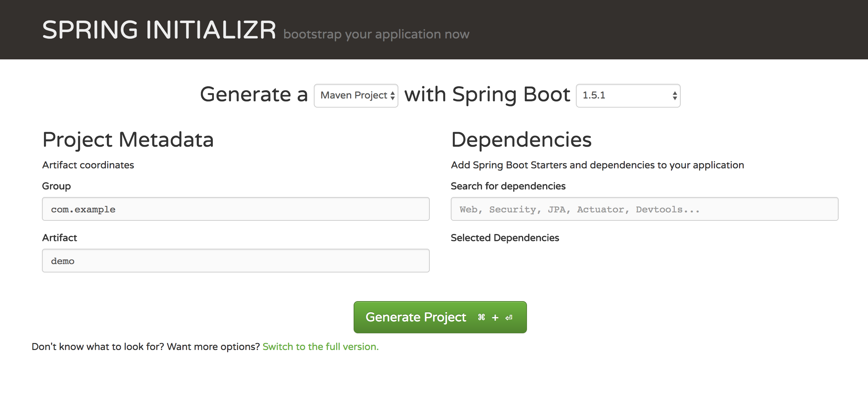This screenshot has width=868, height=408.
Task: Open the Maven Project type dropdown
Action: pos(353,95)
